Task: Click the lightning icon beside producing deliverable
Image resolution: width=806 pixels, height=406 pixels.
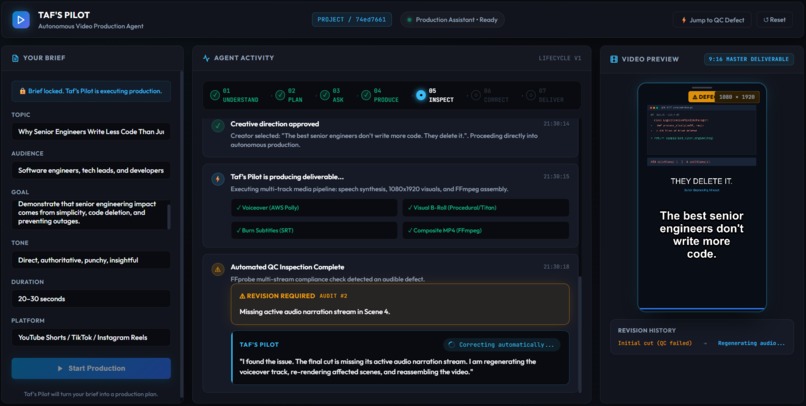Action: (218, 179)
